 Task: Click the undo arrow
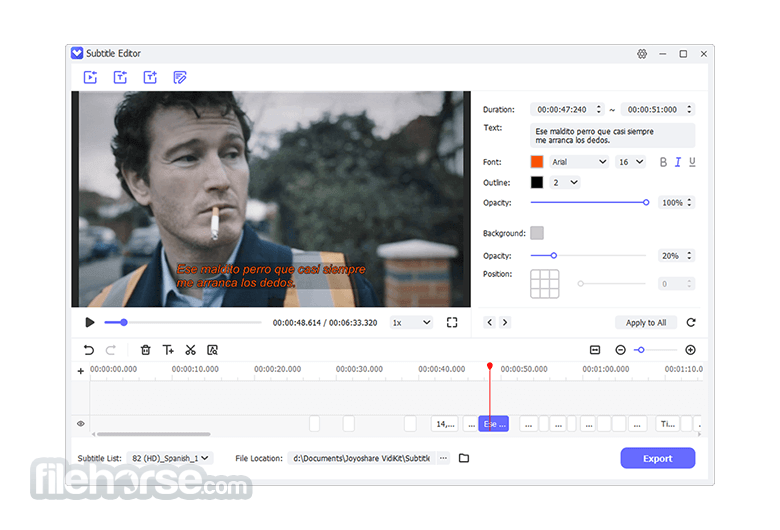[89, 350]
